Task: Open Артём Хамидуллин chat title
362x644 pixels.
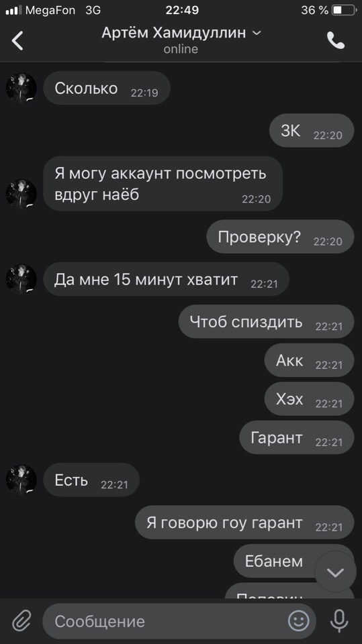Action: (173, 32)
